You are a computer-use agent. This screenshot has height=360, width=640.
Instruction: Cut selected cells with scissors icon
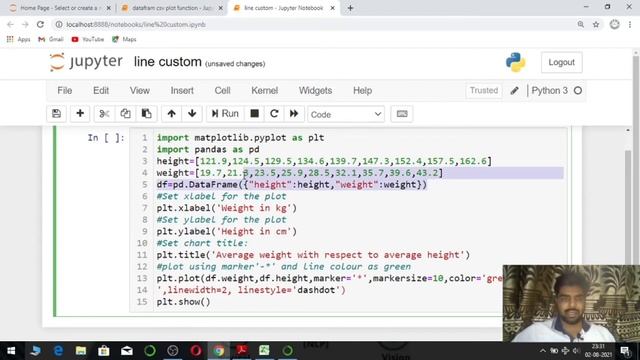[104, 114]
